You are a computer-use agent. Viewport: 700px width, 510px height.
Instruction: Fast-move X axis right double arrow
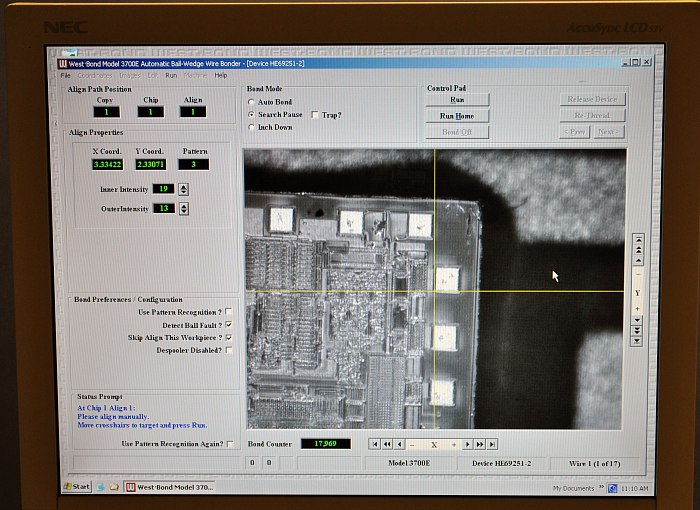point(480,444)
